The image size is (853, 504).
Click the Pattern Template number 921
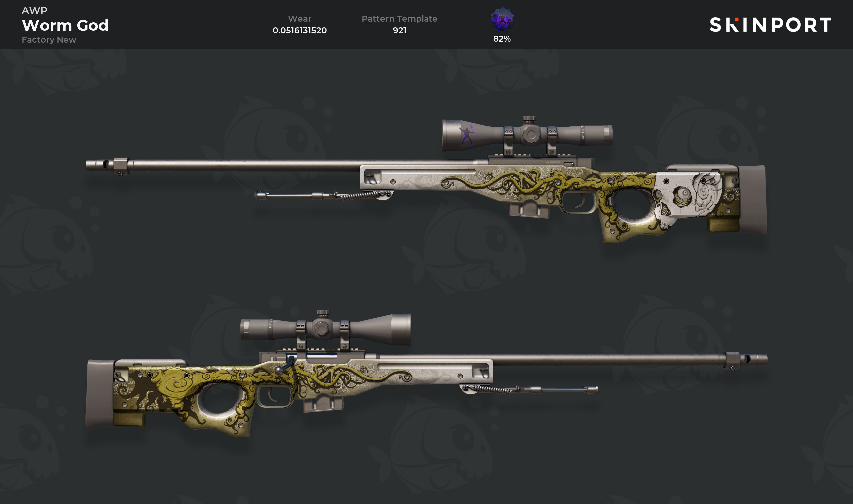(x=399, y=30)
